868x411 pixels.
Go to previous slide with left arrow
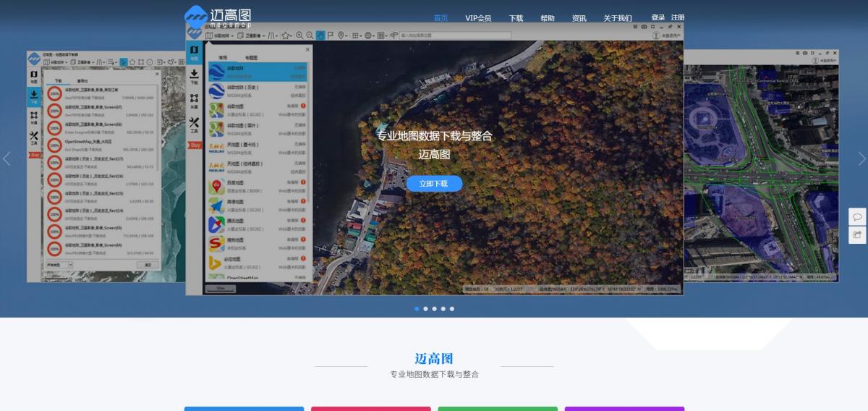click(7, 159)
